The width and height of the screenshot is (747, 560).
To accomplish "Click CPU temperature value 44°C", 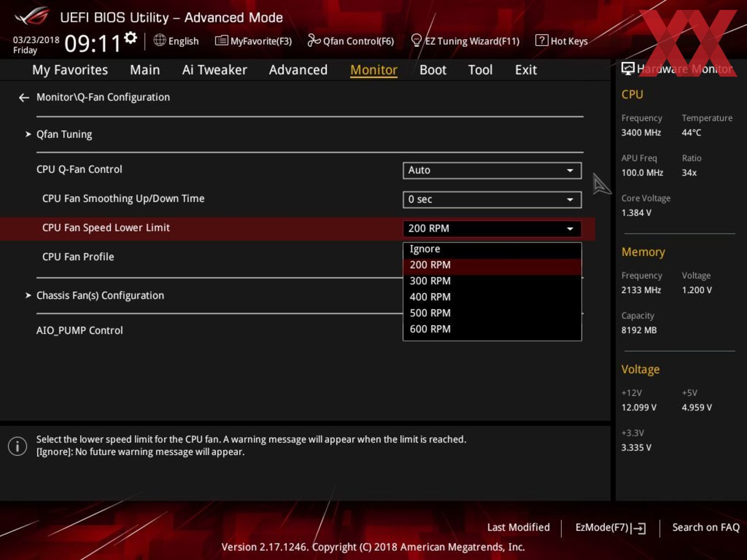I will pyautogui.click(x=692, y=133).
